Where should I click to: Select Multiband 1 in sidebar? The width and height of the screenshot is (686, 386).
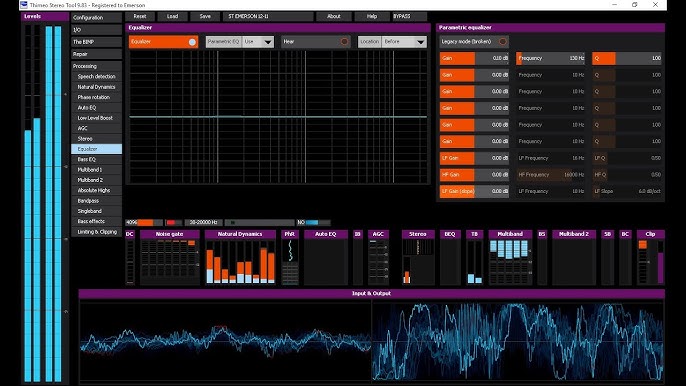point(96,170)
